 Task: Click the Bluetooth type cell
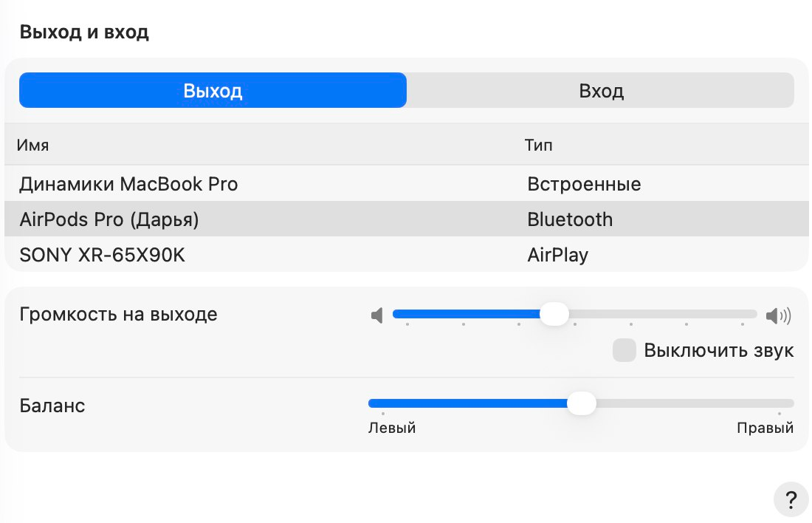coord(570,219)
